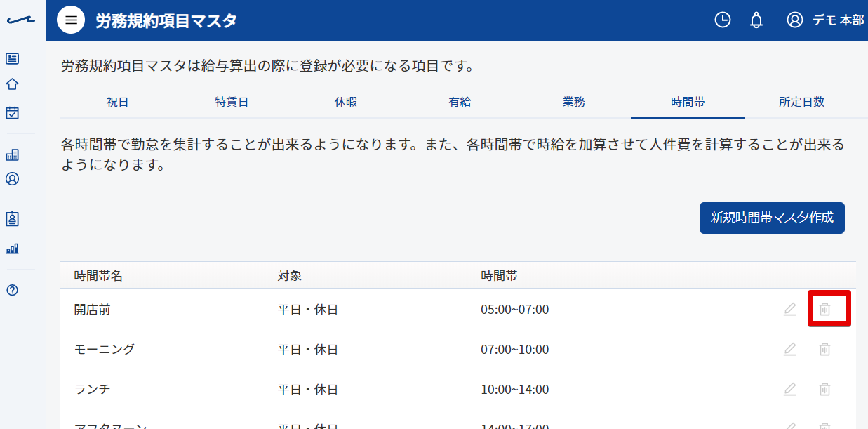The image size is (868, 429).
Task: Switch to the 業務 tab
Action: coord(574,102)
